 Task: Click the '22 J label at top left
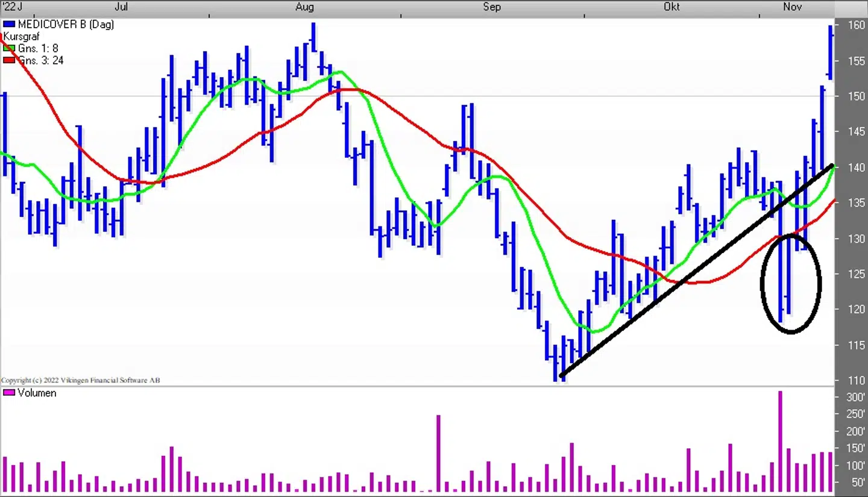(x=11, y=7)
